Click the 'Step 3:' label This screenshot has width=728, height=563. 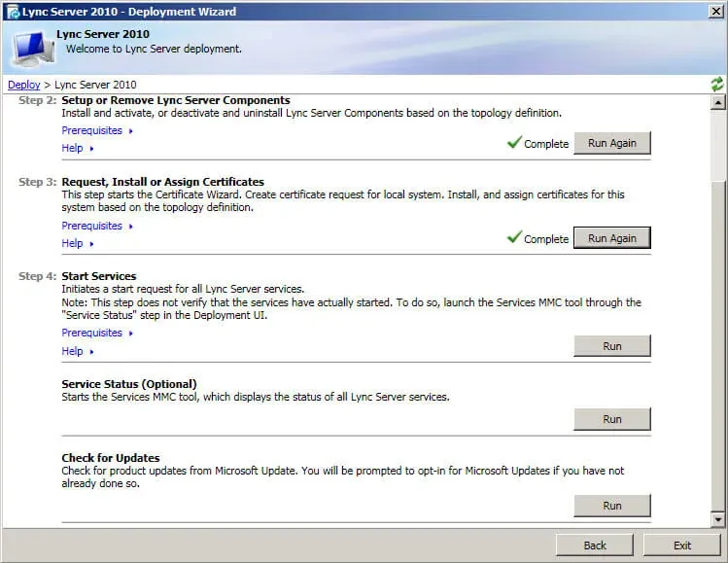[37, 182]
